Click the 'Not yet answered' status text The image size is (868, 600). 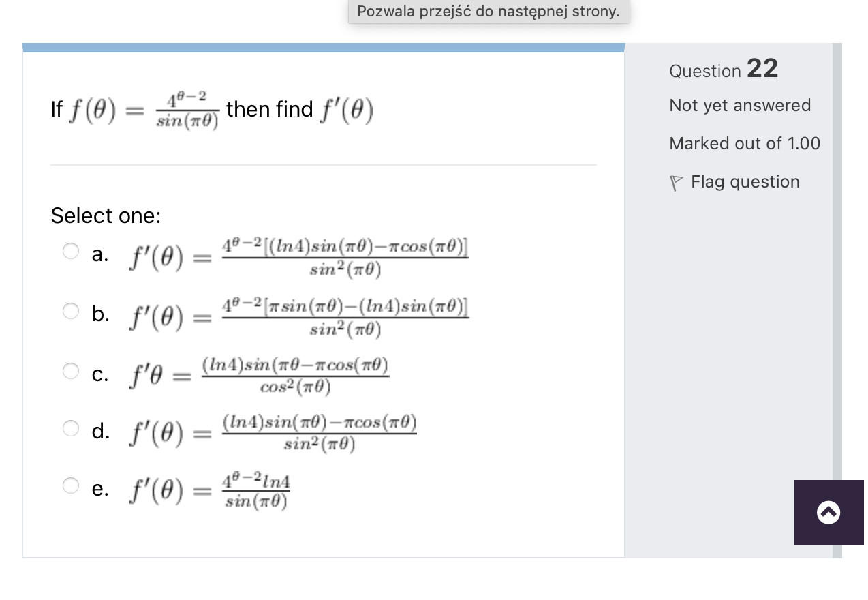[740, 105]
